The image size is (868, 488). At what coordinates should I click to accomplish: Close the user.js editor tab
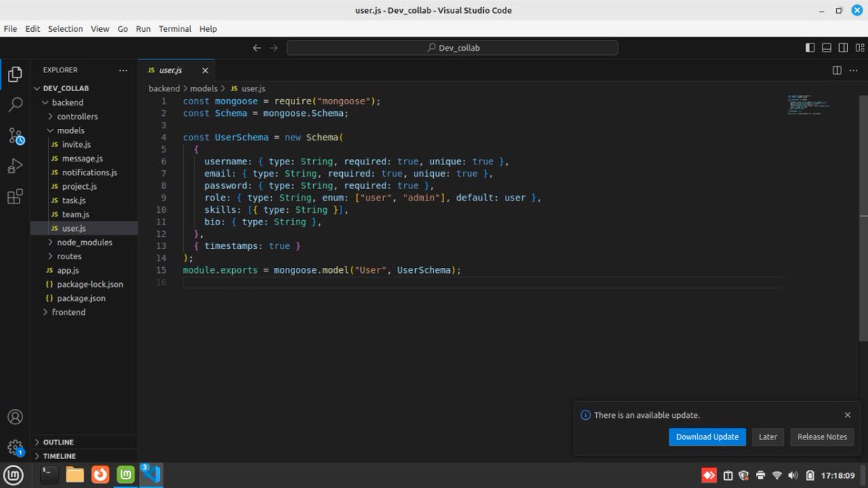[205, 70]
